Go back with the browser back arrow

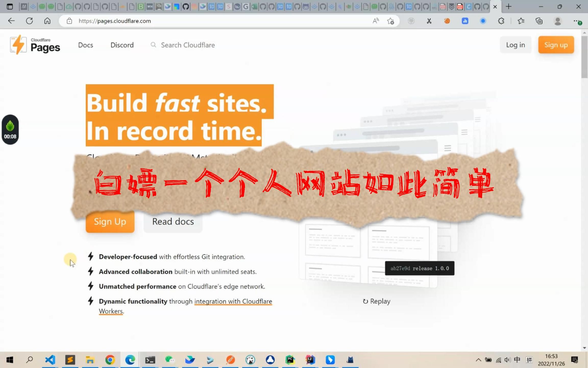coord(11,21)
